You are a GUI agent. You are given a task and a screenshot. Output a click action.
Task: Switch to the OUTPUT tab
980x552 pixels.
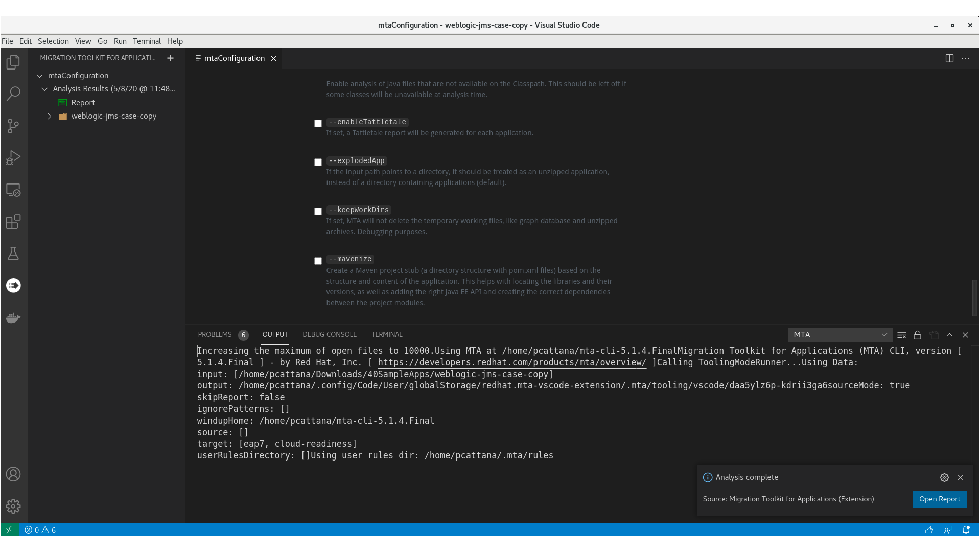tap(275, 335)
